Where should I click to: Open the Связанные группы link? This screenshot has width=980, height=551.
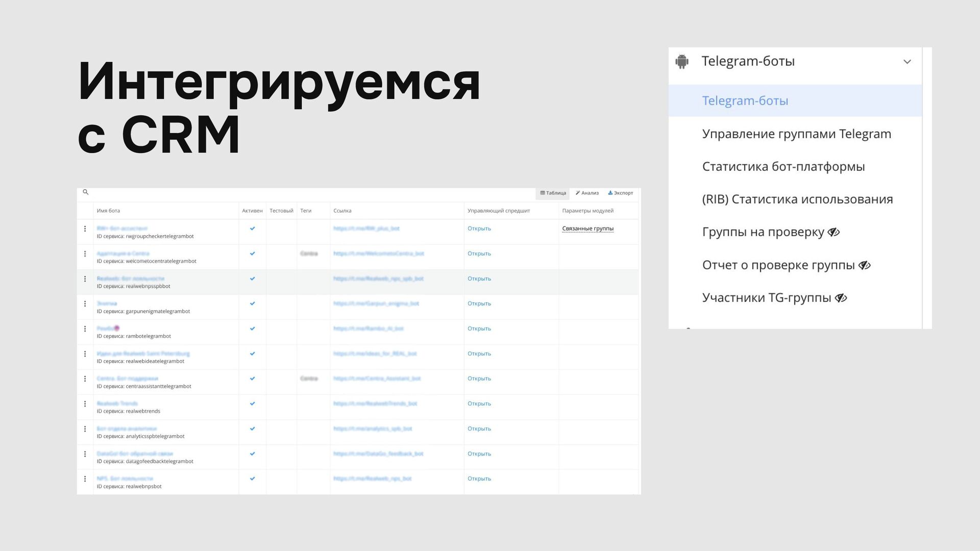point(587,229)
